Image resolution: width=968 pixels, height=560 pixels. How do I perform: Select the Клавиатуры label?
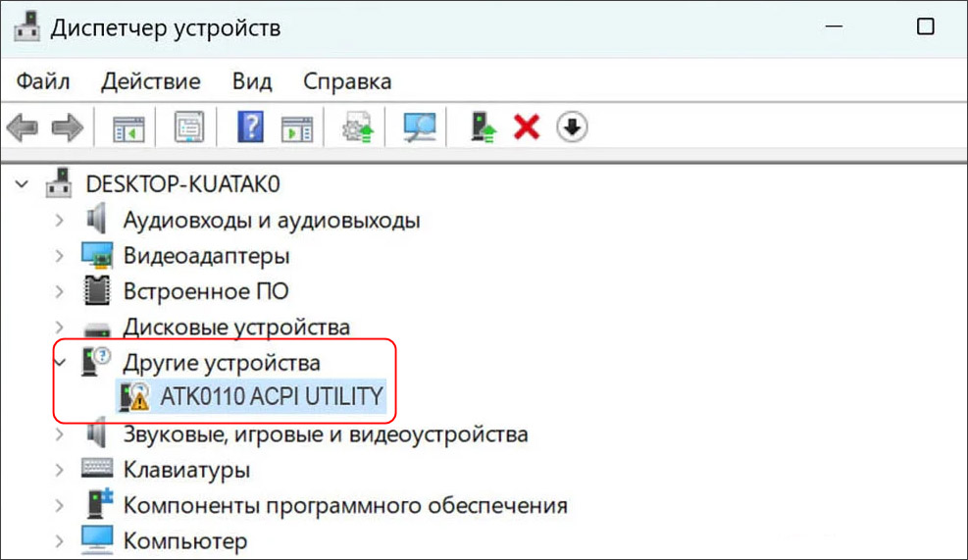click(186, 470)
